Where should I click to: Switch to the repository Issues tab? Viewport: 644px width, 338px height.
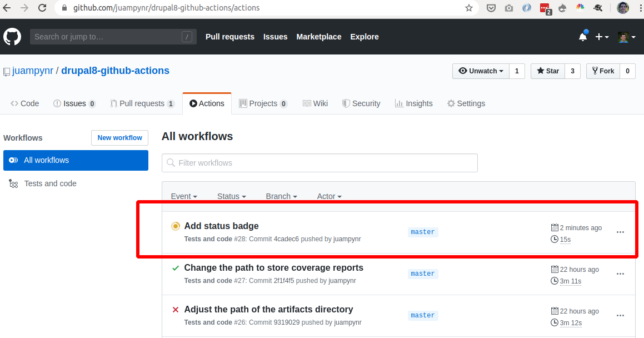(74, 103)
